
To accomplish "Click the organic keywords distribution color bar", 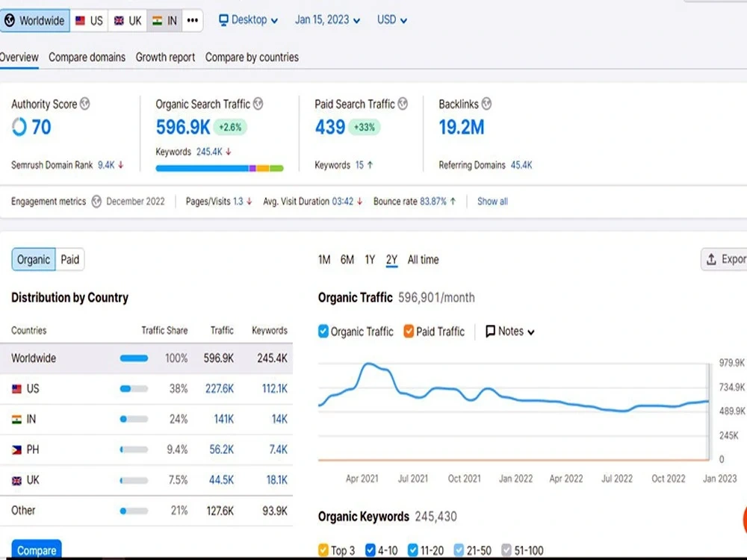I will point(220,168).
